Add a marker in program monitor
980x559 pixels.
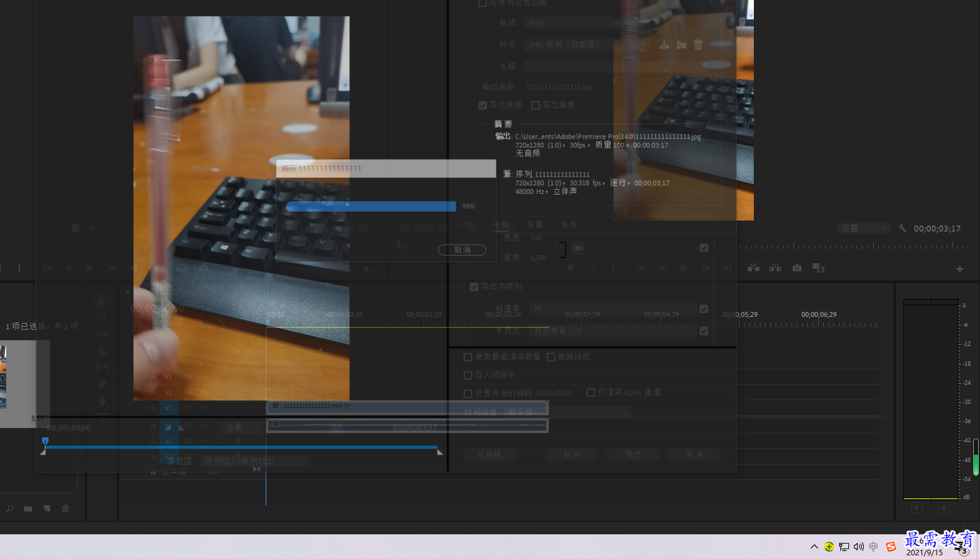(x=571, y=268)
